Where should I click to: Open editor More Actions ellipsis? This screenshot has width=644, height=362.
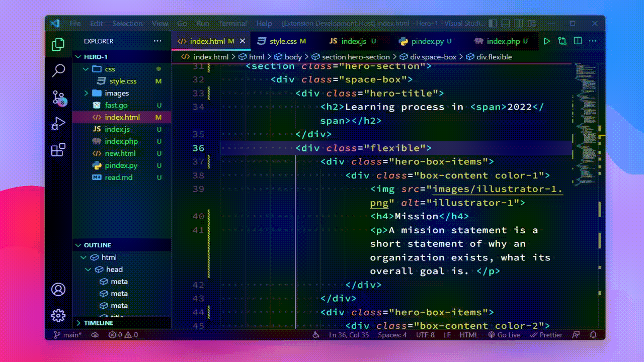pyautogui.click(x=593, y=41)
